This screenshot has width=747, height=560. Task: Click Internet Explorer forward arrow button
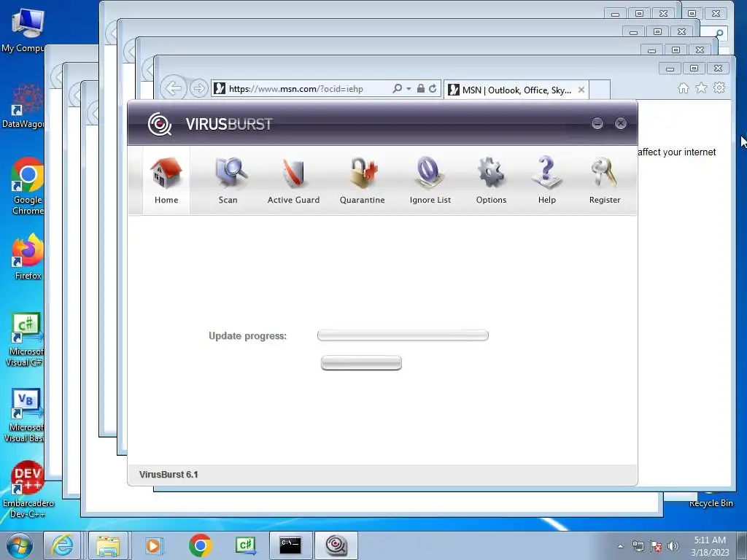point(198,88)
